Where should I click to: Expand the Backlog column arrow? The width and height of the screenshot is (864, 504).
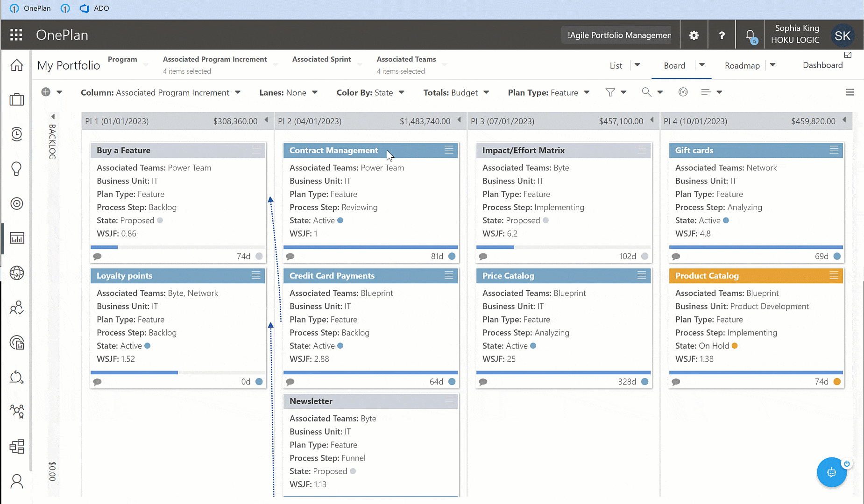pyautogui.click(x=53, y=117)
